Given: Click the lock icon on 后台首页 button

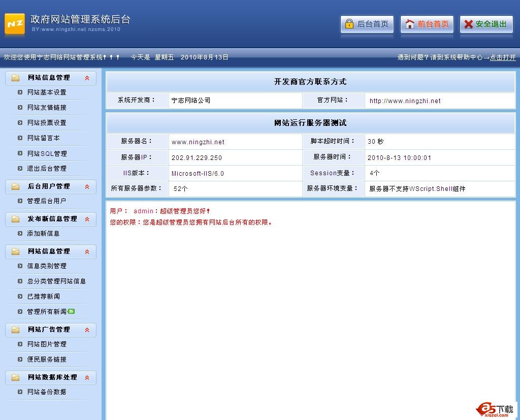Looking at the screenshot, I should [349, 24].
